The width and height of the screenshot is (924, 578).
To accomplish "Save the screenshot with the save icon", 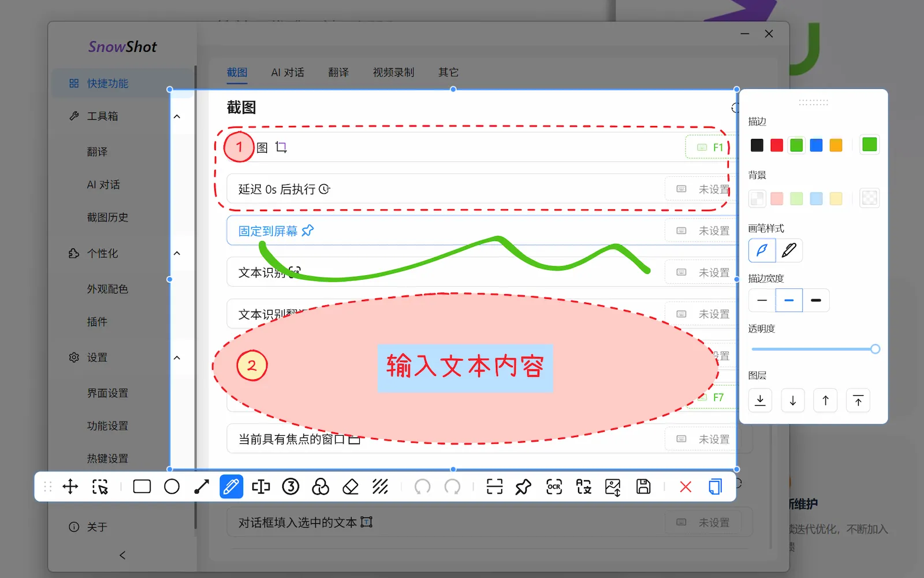I will [x=642, y=487].
